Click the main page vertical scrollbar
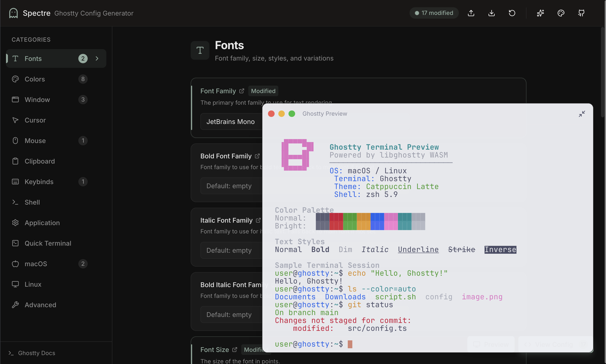The width and height of the screenshot is (606, 364). [603, 72]
